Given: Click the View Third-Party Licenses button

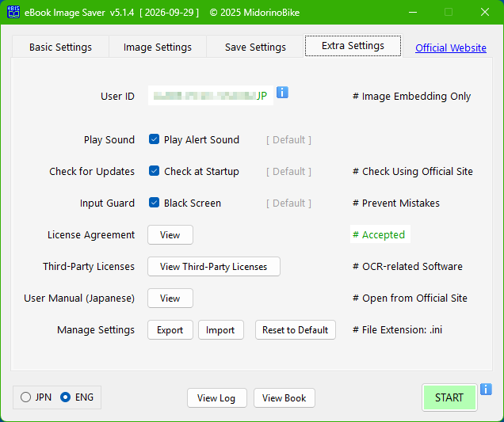Looking at the screenshot, I should coord(214,267).
